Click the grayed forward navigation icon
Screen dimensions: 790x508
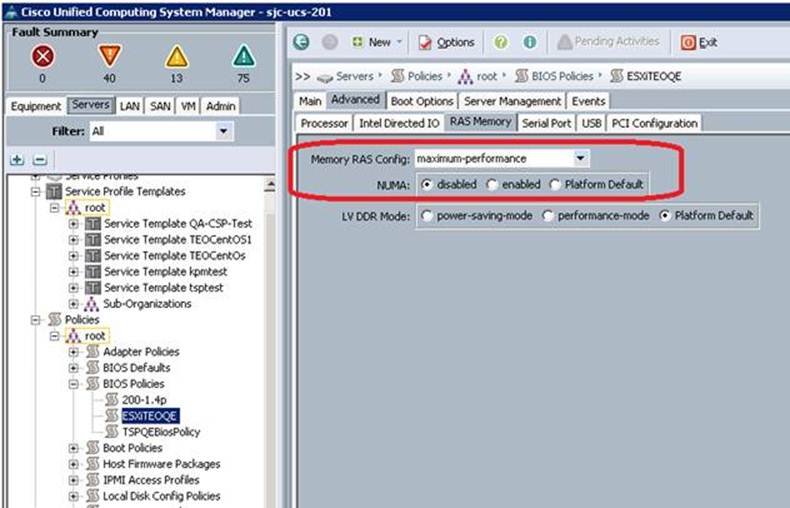click(x=330, y=42)
